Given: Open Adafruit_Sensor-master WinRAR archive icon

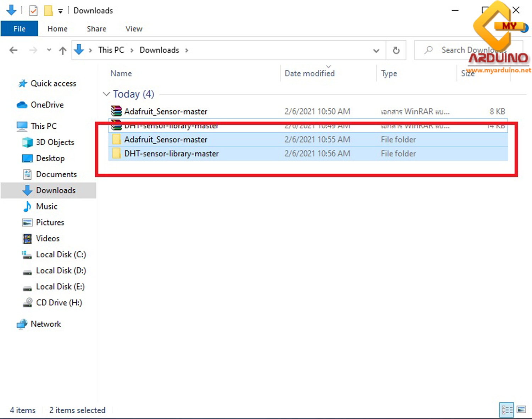Looking at the screenshot, I should point(116,111).
